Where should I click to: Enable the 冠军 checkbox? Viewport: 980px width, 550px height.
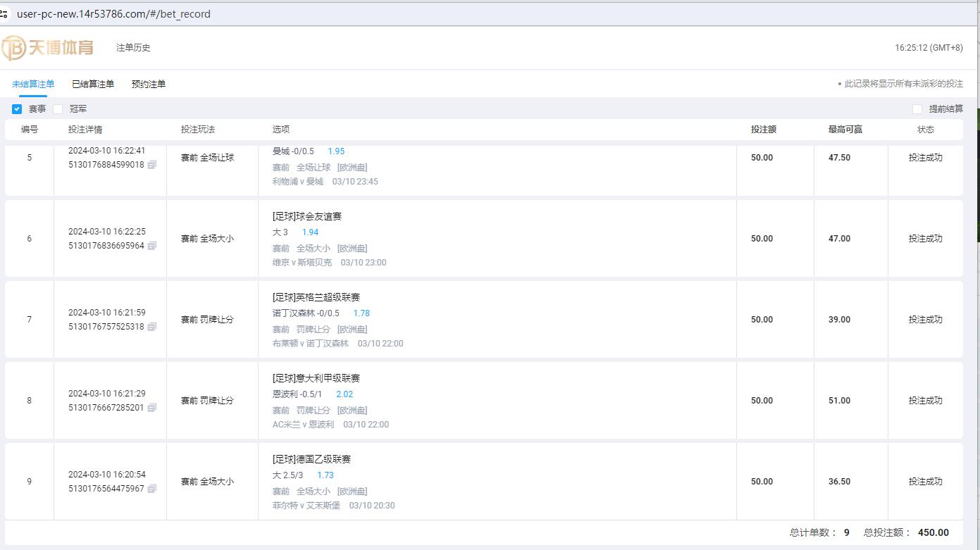click(x=58, y=109)
